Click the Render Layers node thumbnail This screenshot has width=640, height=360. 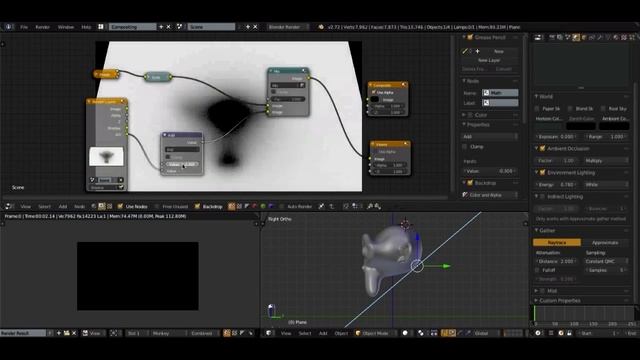click(106, 156)
